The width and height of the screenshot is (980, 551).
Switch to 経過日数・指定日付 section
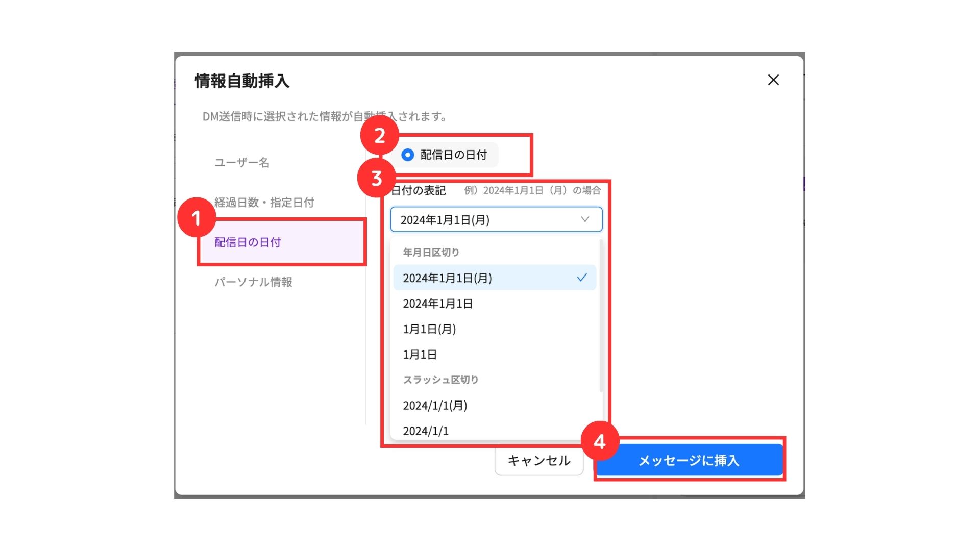click(x=264, y=202)
